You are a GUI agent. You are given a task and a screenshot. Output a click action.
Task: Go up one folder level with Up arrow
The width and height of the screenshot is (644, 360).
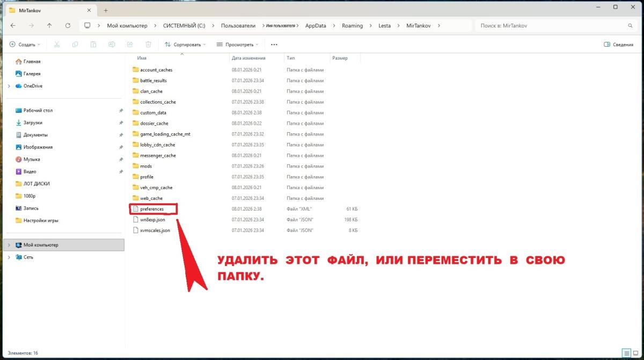49,25
